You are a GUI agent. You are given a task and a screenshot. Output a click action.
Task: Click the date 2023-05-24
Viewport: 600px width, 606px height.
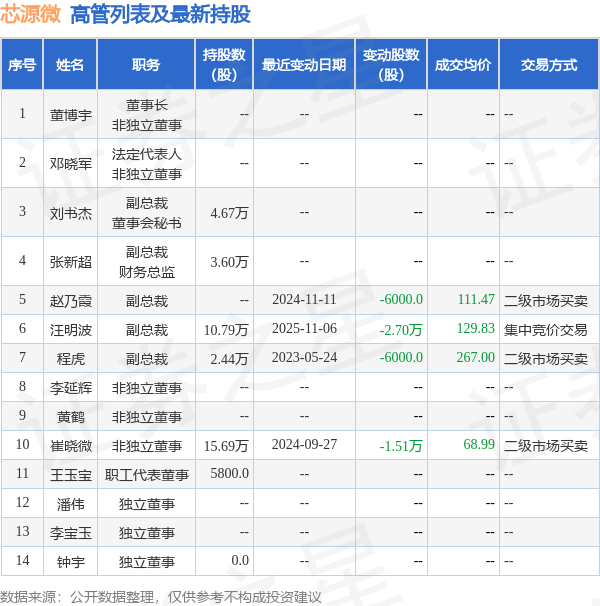click(304, 357)
